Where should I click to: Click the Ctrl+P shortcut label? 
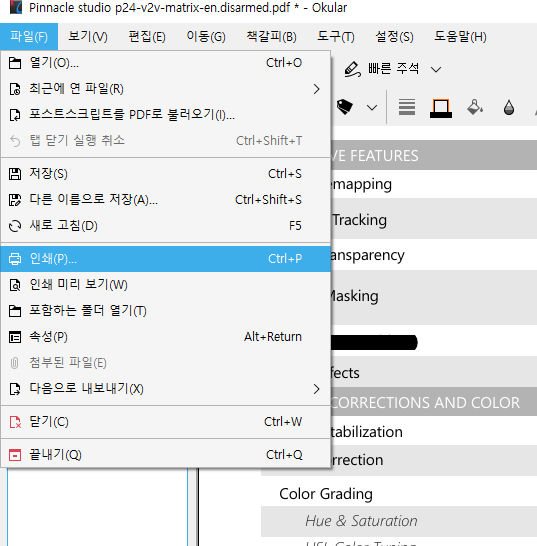point(285,259)
